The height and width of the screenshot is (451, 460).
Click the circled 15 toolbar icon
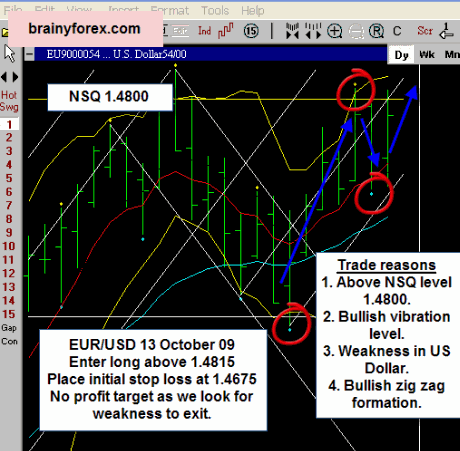click(251, 31)
